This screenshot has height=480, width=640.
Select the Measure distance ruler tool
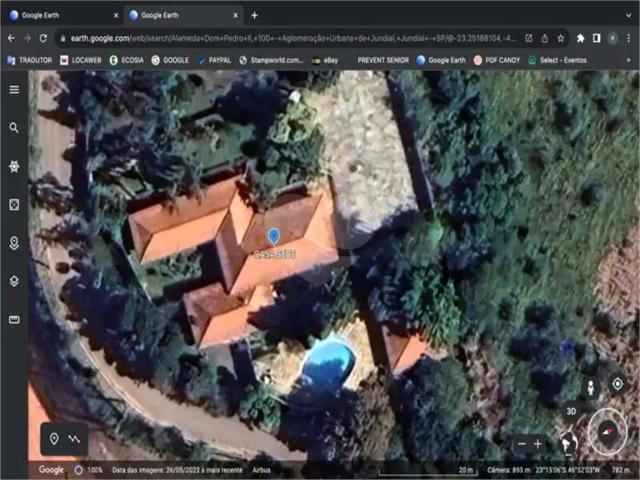pos(14,319)
